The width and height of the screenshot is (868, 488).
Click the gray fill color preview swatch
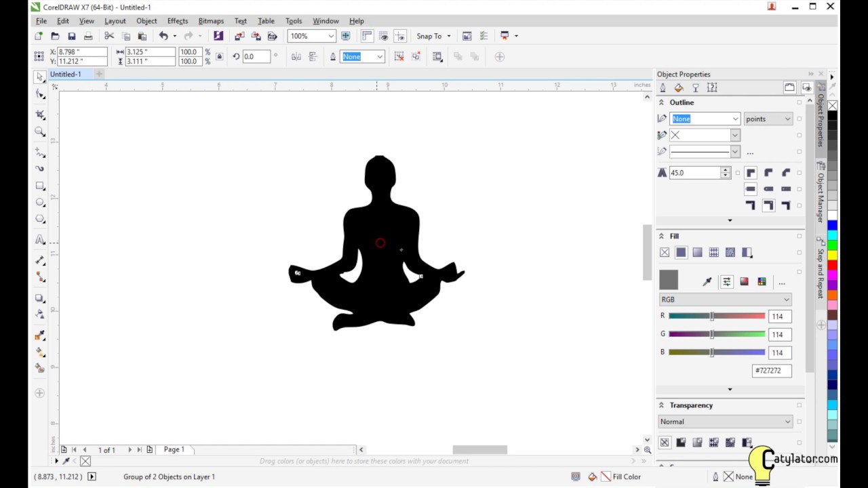click(669, 279)
